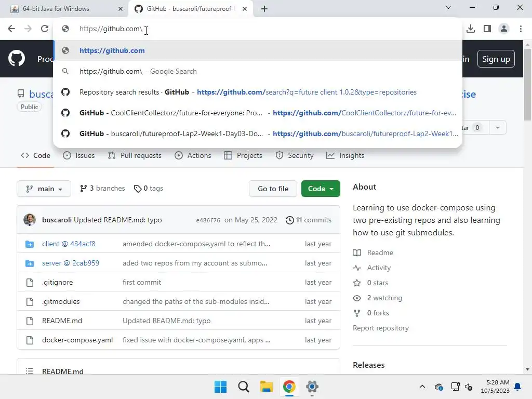Go back to the previous page
This screenshot has height=399, width=532.
[11, 29]
